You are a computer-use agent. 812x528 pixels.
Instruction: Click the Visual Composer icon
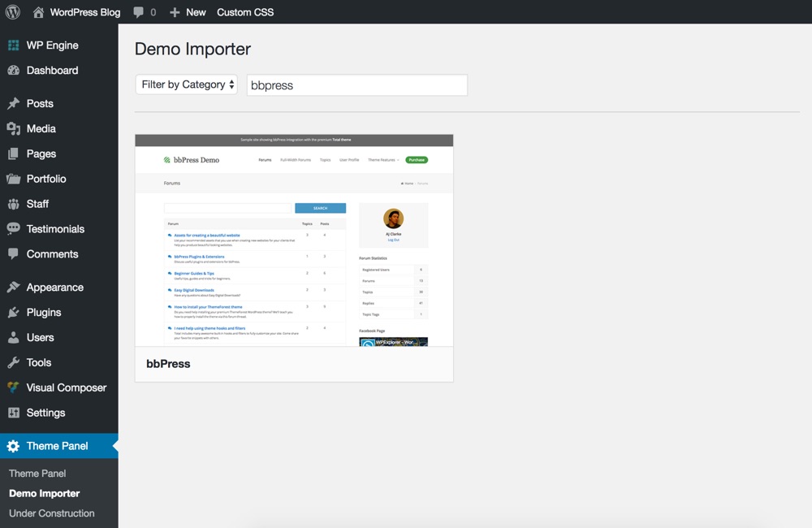point(14,387)
